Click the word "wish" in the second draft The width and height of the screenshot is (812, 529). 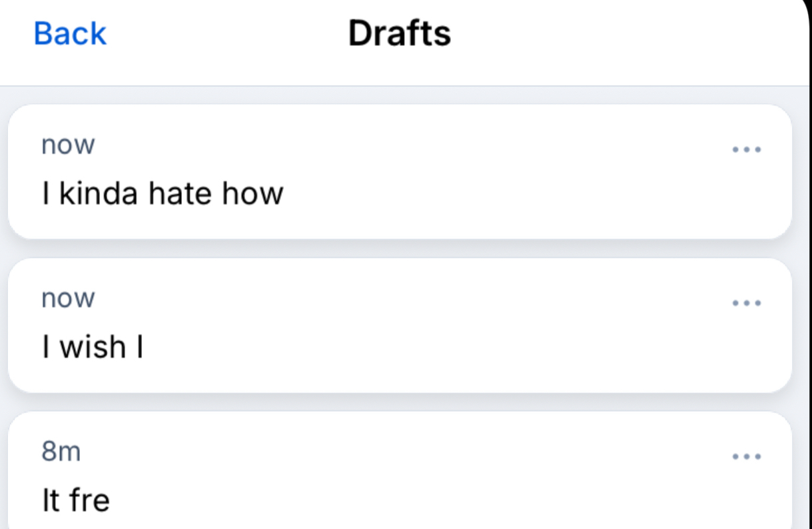[x=93, y=347]
